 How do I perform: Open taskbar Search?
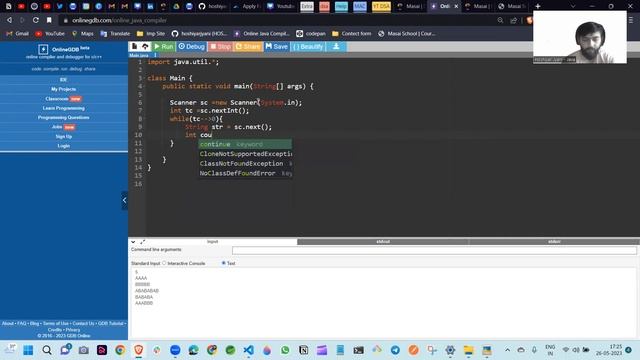coord(47,350)
